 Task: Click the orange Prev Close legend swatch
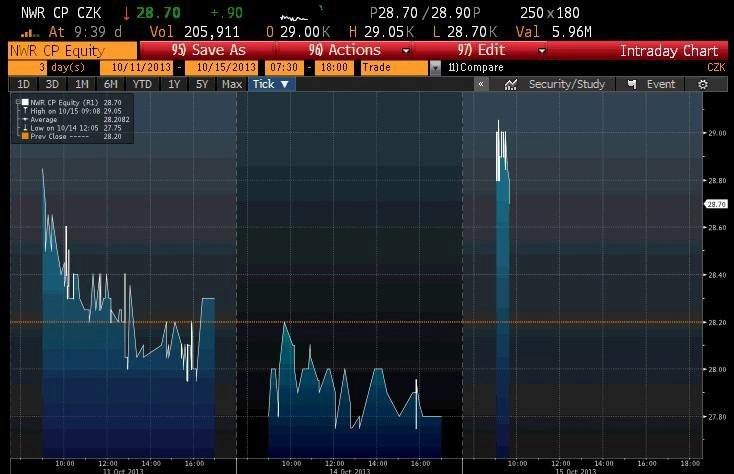point(25,136)
